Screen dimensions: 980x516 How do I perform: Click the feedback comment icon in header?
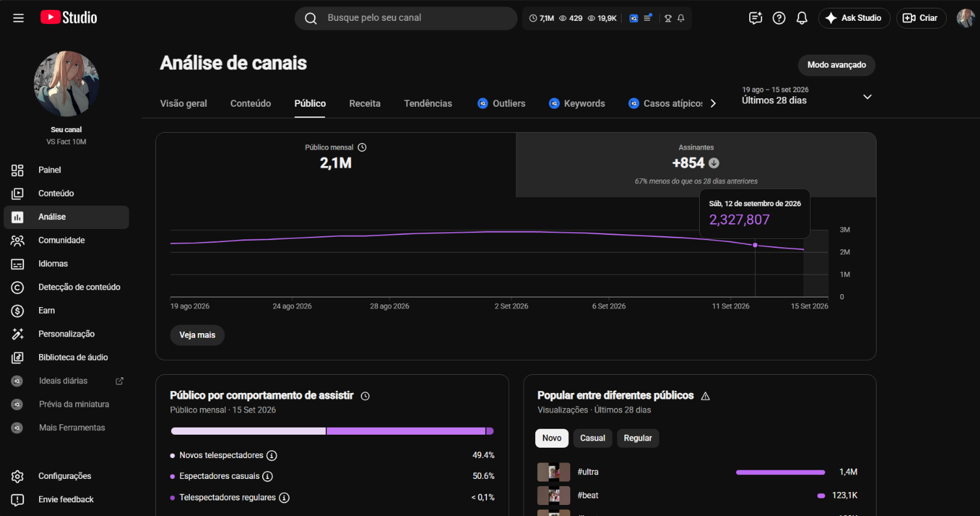pyautogui.click(x=756, y=18)
